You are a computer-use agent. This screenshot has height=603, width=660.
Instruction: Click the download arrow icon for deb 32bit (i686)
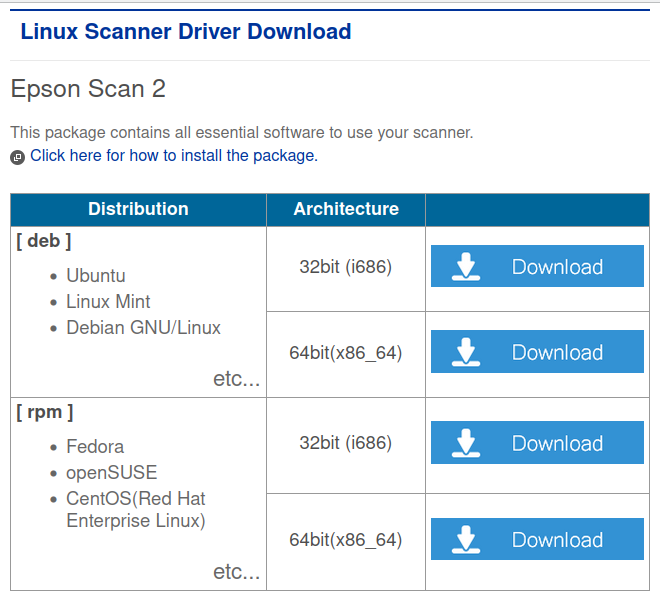pos(466,266)
